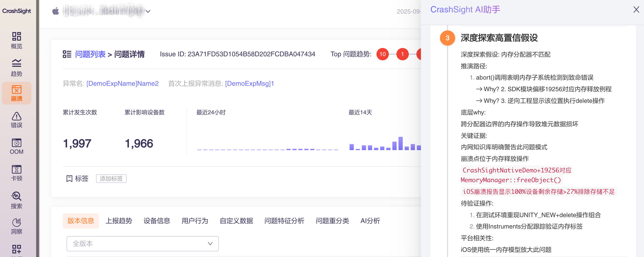
Task: Click the red trend badge showing 1
Action: point(402,54)
